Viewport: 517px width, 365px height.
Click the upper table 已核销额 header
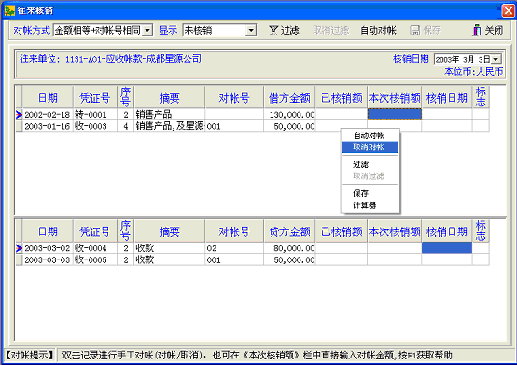pos(341,97)
